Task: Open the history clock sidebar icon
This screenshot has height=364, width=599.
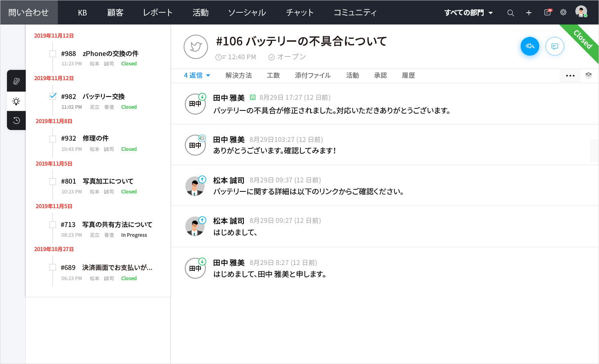Action: (x=16, y=120)
